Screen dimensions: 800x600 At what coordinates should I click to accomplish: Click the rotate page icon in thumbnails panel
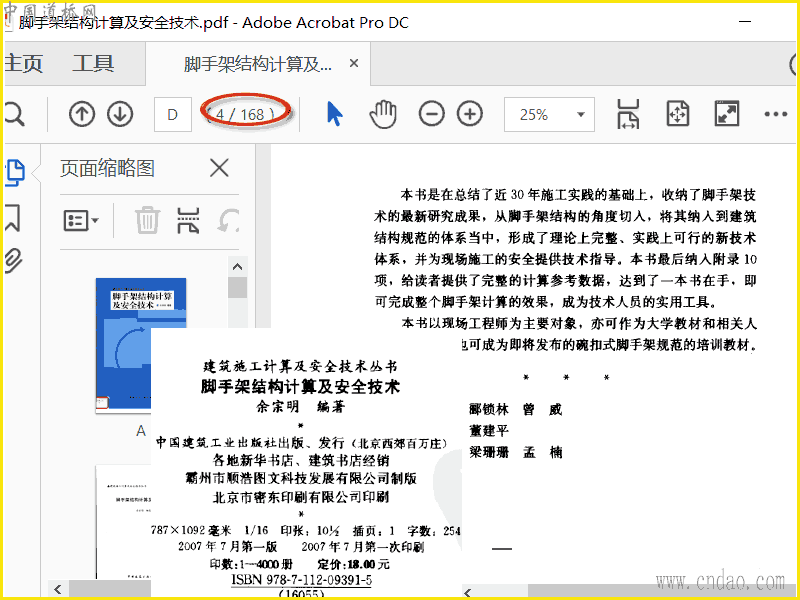pos(228,220)
